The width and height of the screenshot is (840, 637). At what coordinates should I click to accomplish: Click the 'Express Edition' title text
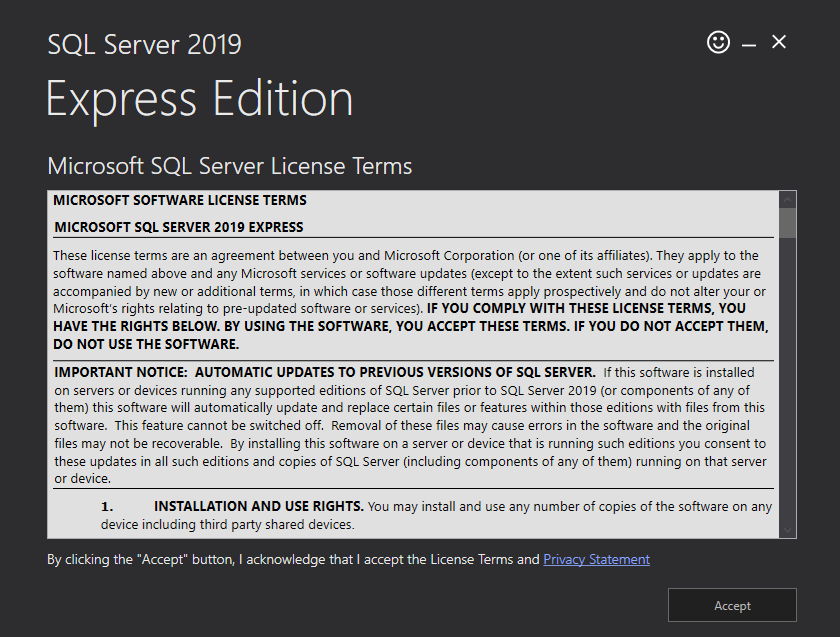click(199, 99)
